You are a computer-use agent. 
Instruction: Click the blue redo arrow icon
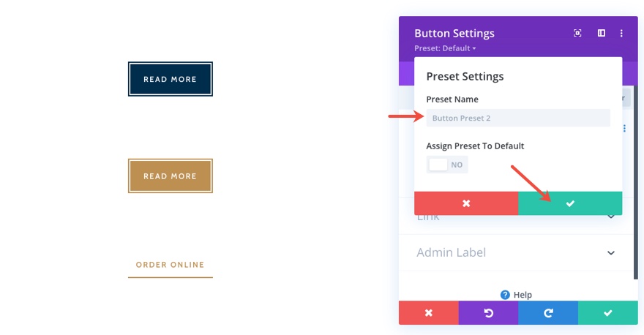(x=548, y=313)
